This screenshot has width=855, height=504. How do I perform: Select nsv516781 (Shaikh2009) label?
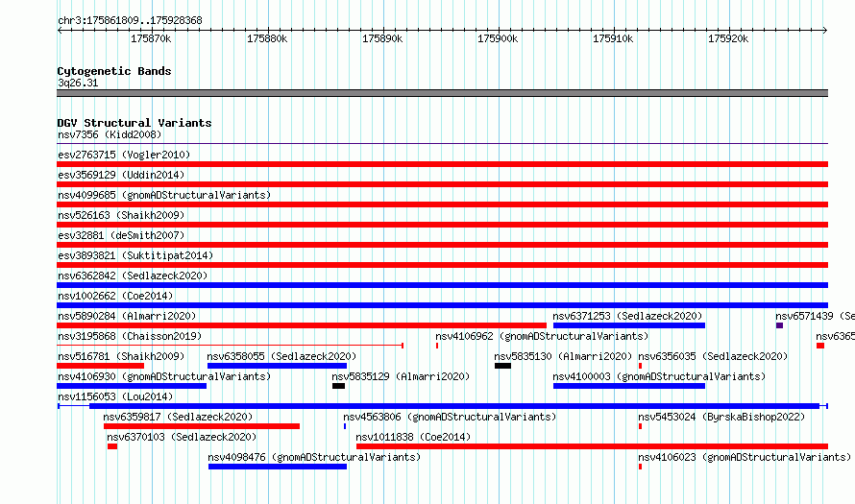pyautogui.click(x=121, y=356)
